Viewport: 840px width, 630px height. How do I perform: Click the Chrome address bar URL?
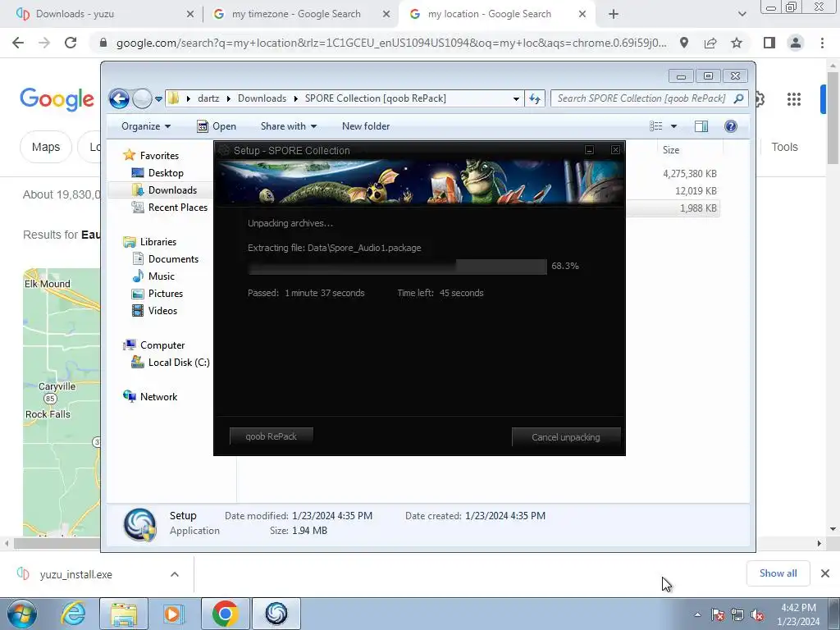[x=391, y=43]
